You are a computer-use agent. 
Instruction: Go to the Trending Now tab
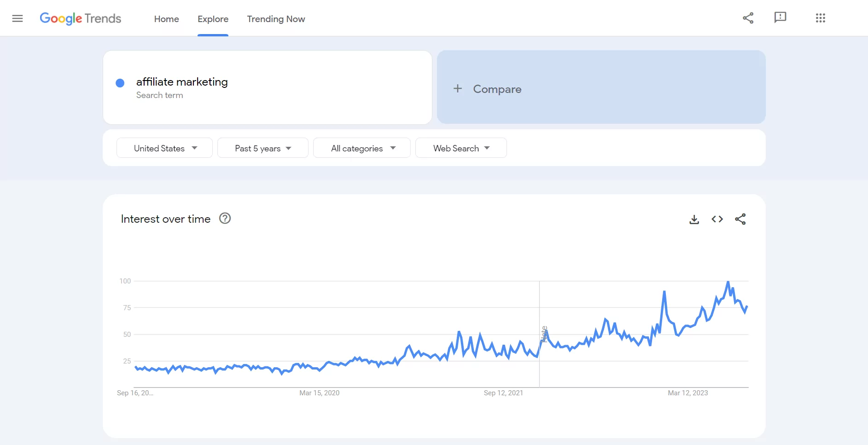(275, 19)
